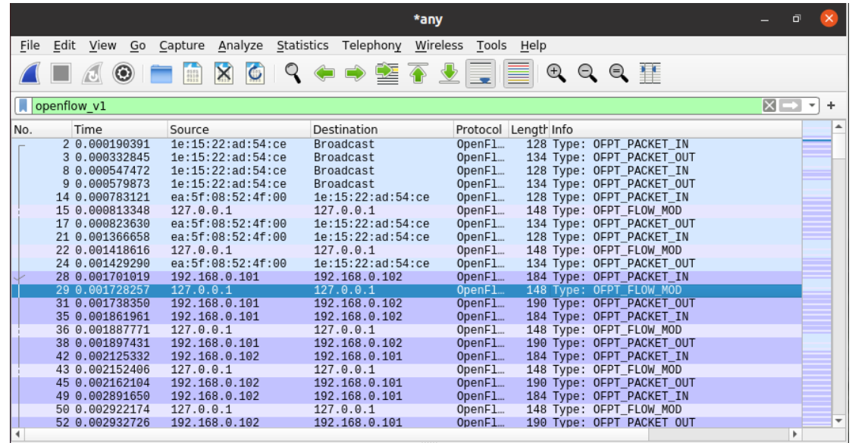Select packet number 2 row
Screen dimensions: 868x443
[x=407, y=145]
